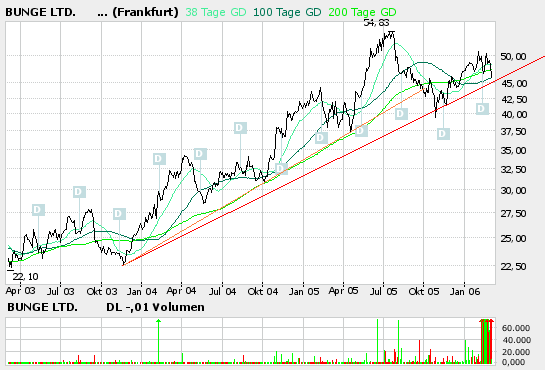The height and width of the screenshot is (370, 545).
Task: Click the D marker between Apr 03 and Jul 03
Action: tap(38, 210)
